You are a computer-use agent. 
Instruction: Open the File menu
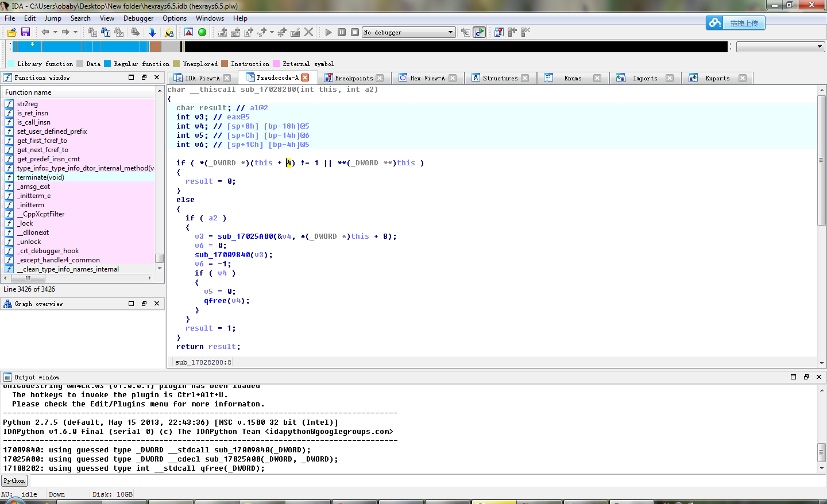pyautogui.click(x=10, y=18)
